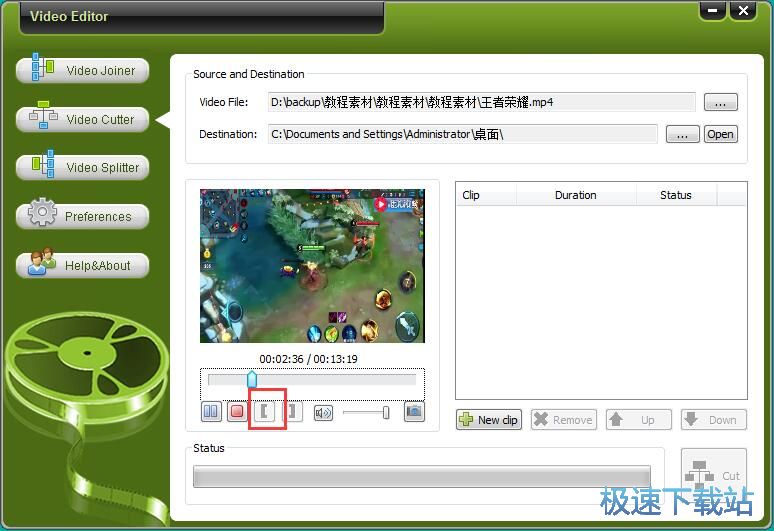Set the clip end mark bracket
The image size is (774, 531).
tap(292, 412)
